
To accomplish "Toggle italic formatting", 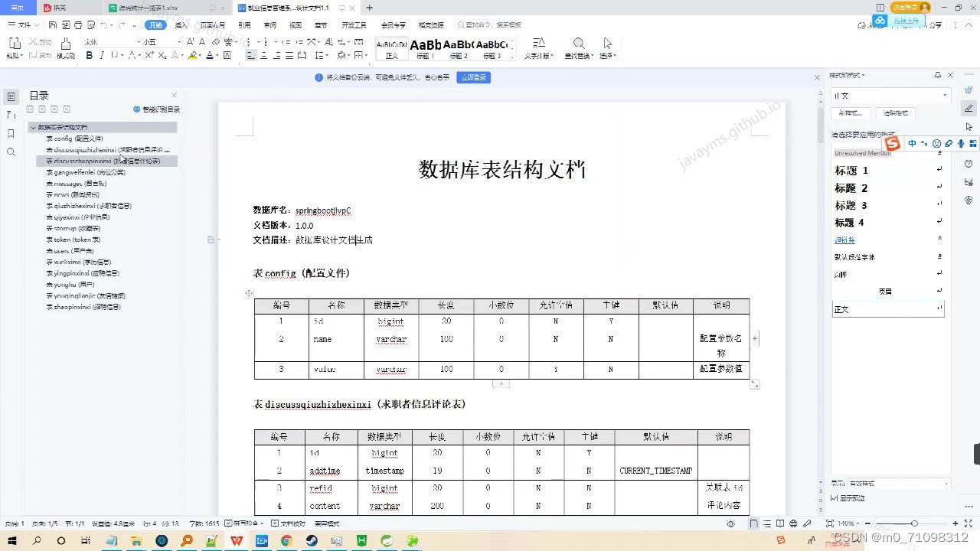I will 102,55.
